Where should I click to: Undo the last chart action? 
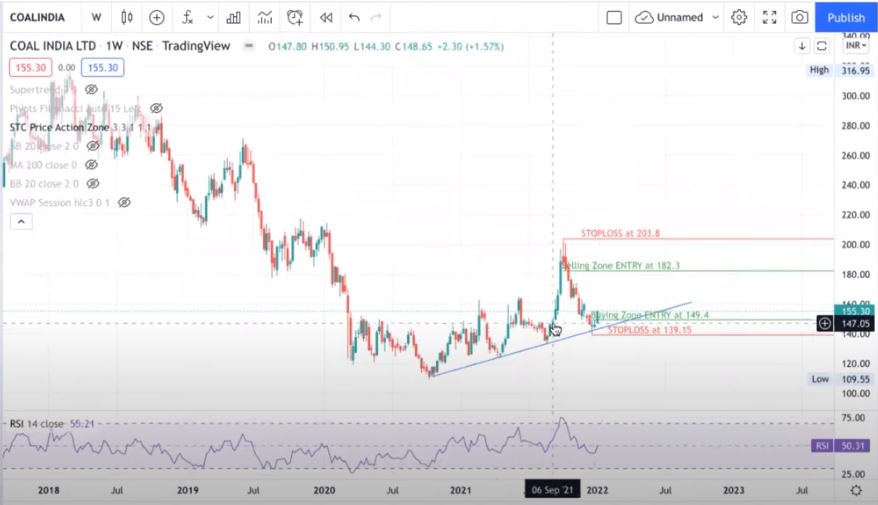tap(354, 17)
